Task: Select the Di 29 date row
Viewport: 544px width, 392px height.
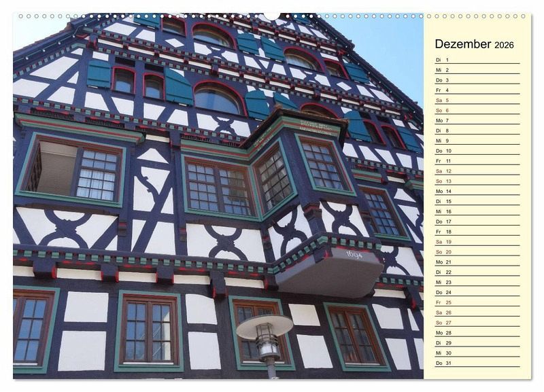Action: tap(477, 343)
